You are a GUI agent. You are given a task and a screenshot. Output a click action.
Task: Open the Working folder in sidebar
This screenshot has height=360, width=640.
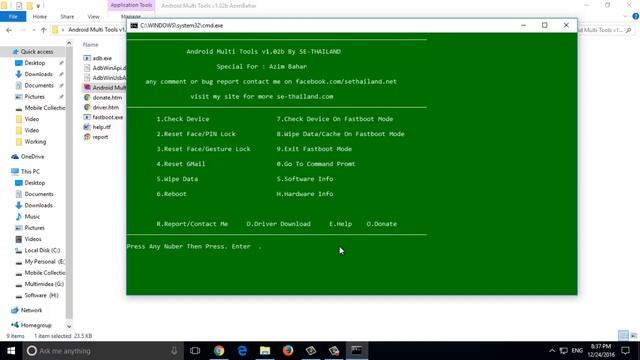(x=35, y=142)
